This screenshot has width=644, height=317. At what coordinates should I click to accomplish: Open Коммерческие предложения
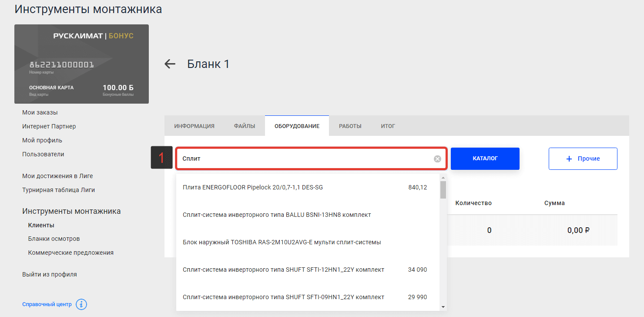tap(71, 253)
